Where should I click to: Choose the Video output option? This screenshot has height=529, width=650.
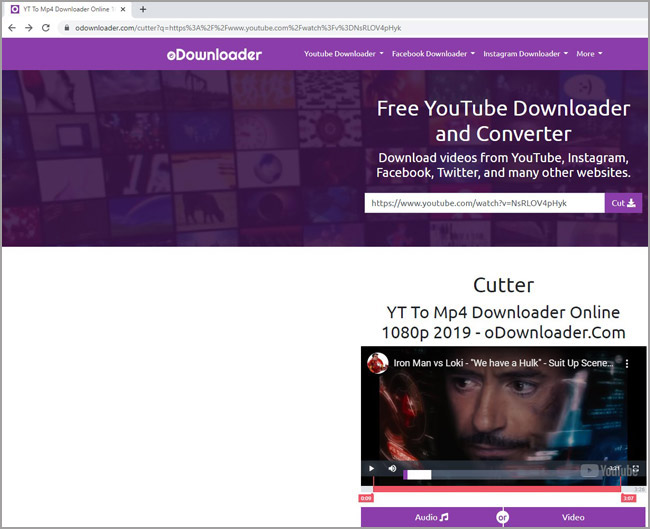574,517
